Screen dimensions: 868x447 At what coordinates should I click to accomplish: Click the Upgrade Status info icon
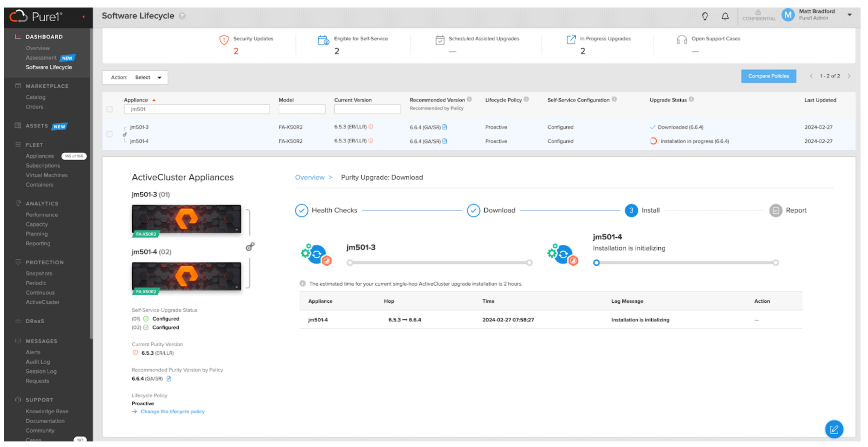(691, 99)
